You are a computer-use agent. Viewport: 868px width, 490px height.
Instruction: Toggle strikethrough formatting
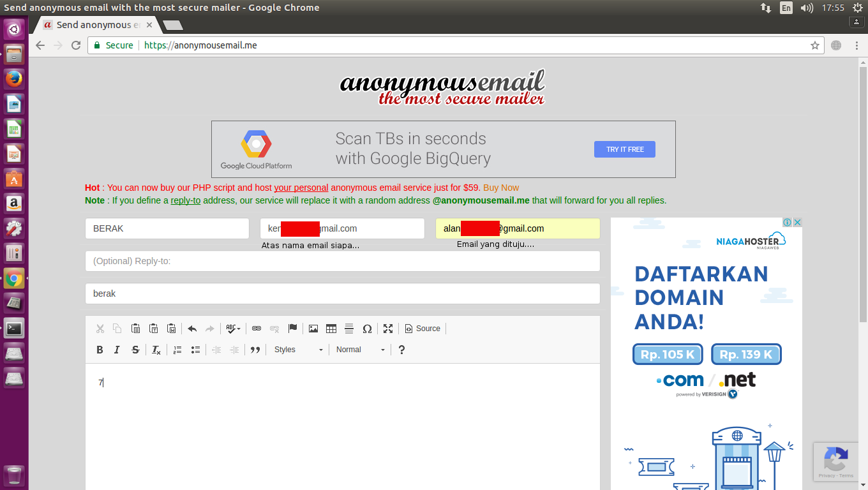[135, 350]
